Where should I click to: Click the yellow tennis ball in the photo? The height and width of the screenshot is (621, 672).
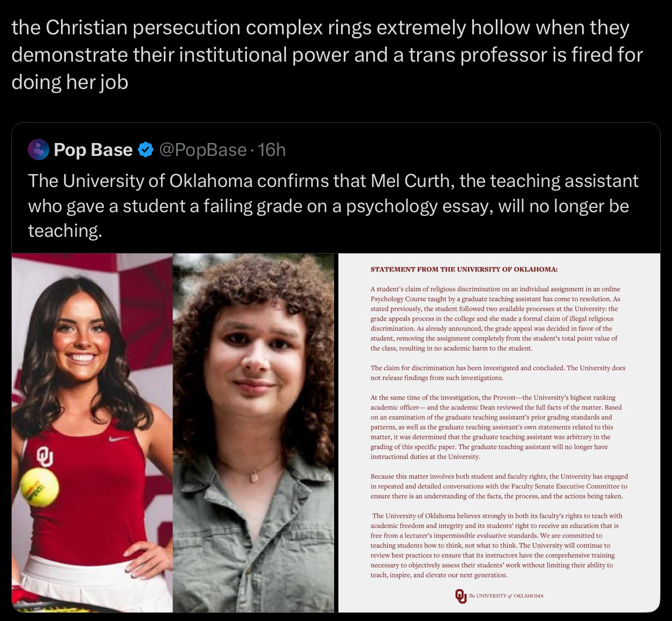tap(39, 487)
